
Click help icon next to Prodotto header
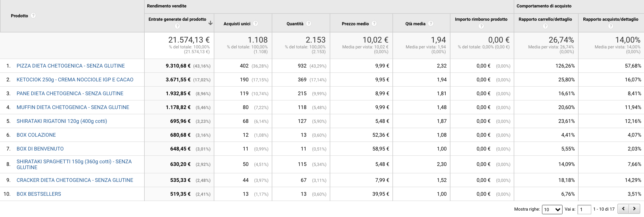tap(33, 16)
